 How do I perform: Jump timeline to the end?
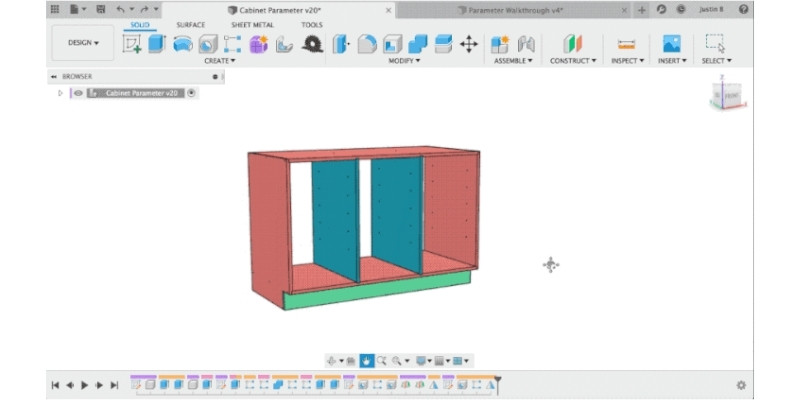[x=114, y=385]
